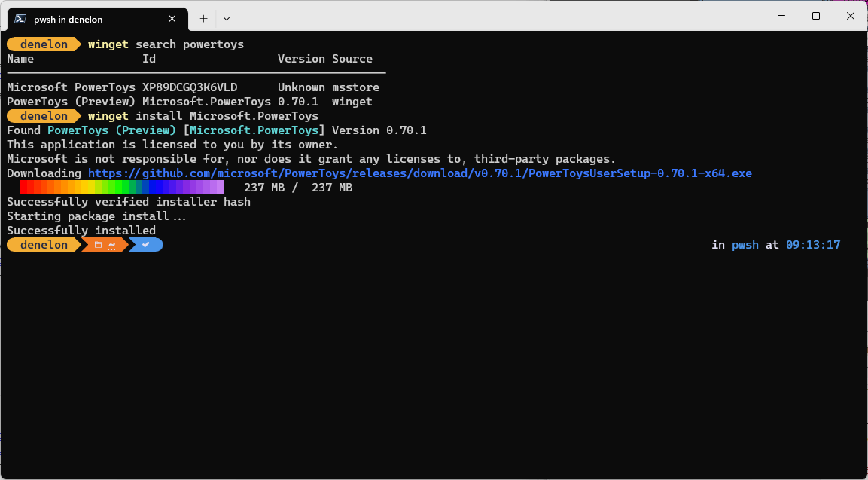868x480 pixels.
Task: Click the PowerShell icon on the tab
Action: coord(20,18)
